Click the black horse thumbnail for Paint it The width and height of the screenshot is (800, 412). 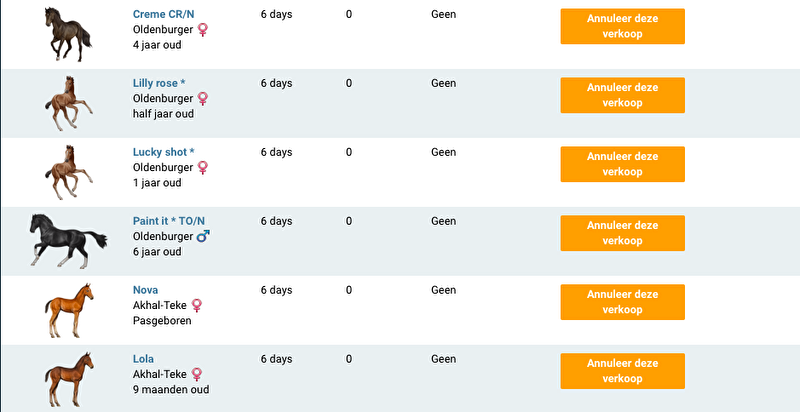pyautogui.click(x=68, y=240)
